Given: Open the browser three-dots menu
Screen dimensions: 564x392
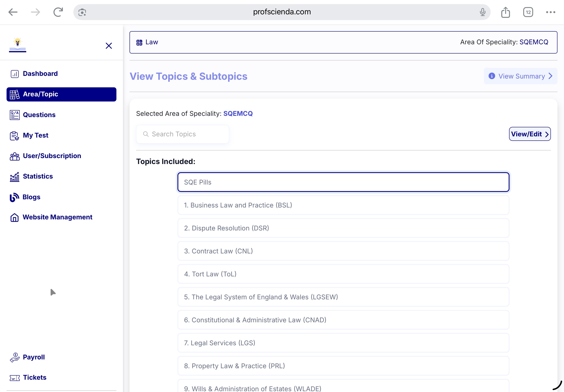Looking at the screenshot, I should (550, 12).
